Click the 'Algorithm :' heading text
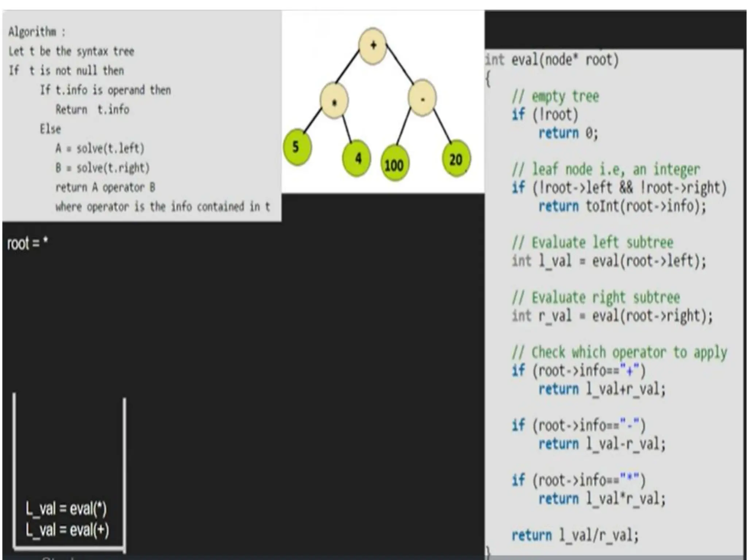This screenshot has width=747, height=560. (37, 32)
